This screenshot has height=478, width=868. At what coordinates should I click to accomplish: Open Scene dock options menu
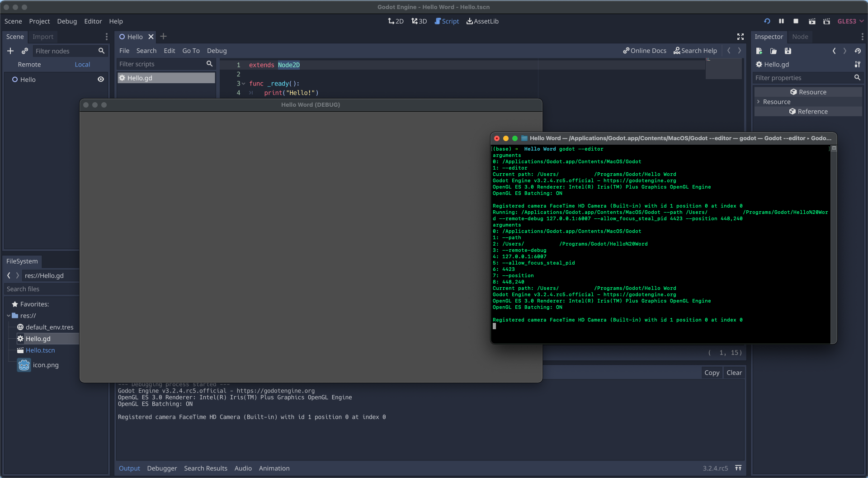107,37
